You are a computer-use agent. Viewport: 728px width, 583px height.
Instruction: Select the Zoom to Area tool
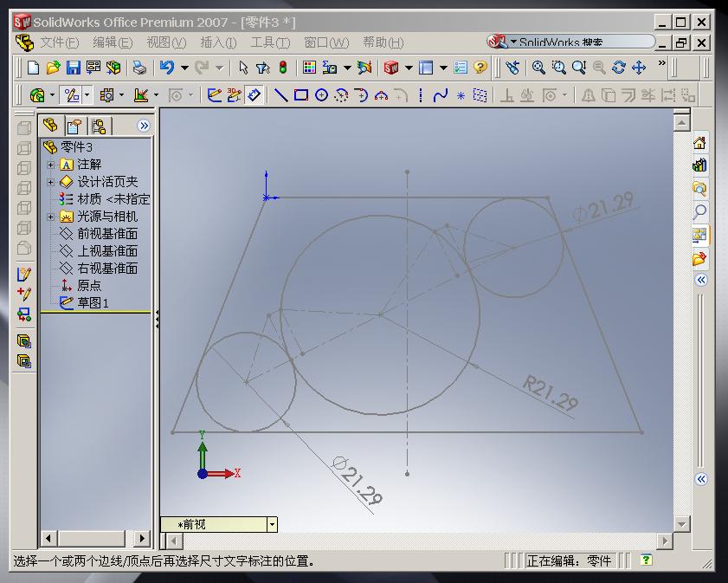click(558, 68)
